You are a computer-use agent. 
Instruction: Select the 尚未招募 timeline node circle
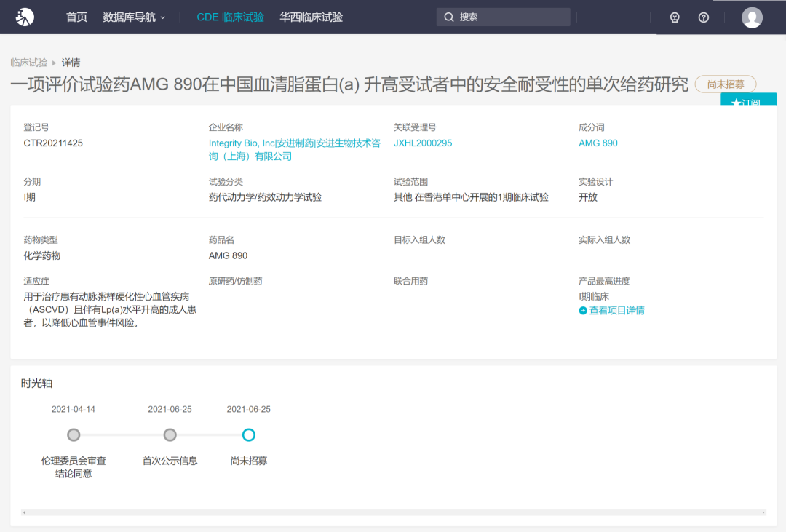tap(249, 434)
